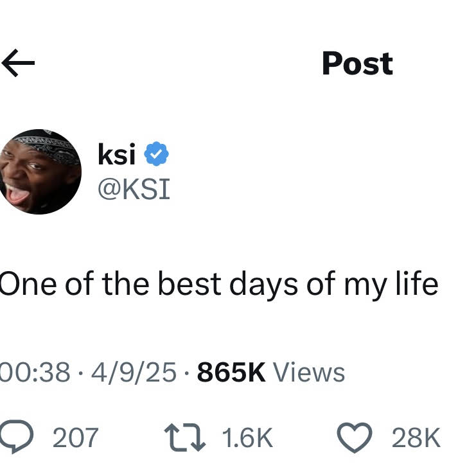The height and width of the screenshot is (476, 476).
Task: Click the 'Views' label
Action: pos(309,373)
